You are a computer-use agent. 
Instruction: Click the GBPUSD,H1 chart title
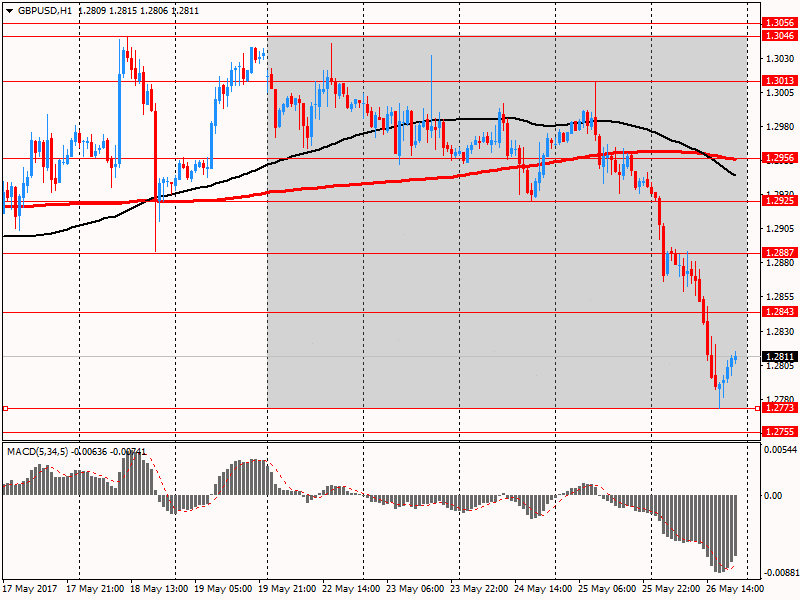(x=45, y=11)
